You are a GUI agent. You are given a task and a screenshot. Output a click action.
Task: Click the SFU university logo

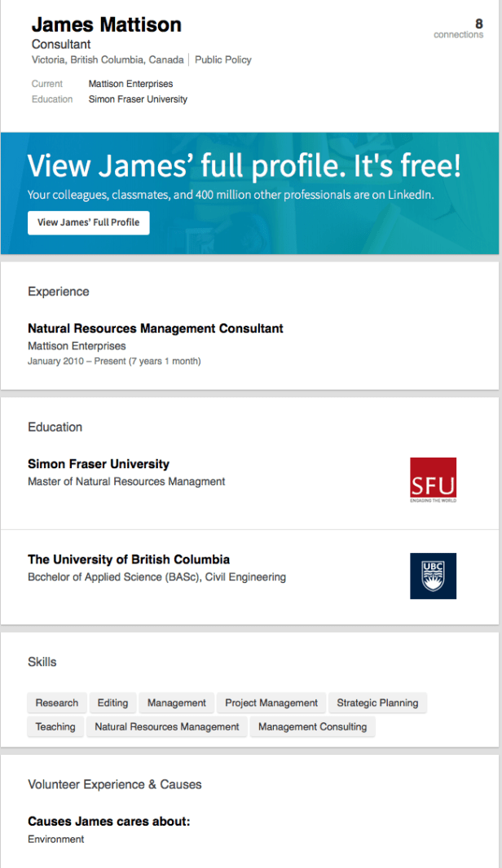433,480
